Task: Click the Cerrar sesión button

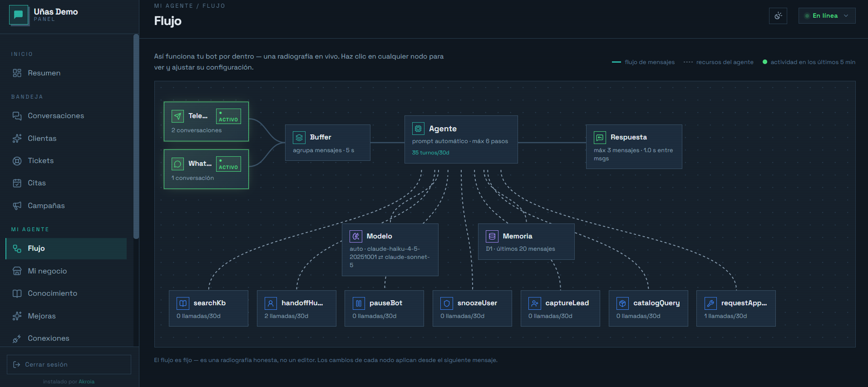Action: 69,365
